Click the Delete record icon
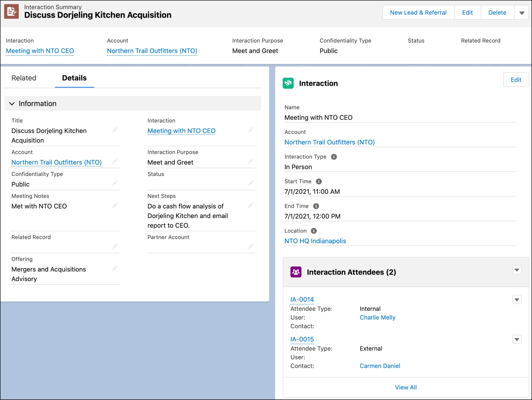532x400 pixels. [497, 13]
